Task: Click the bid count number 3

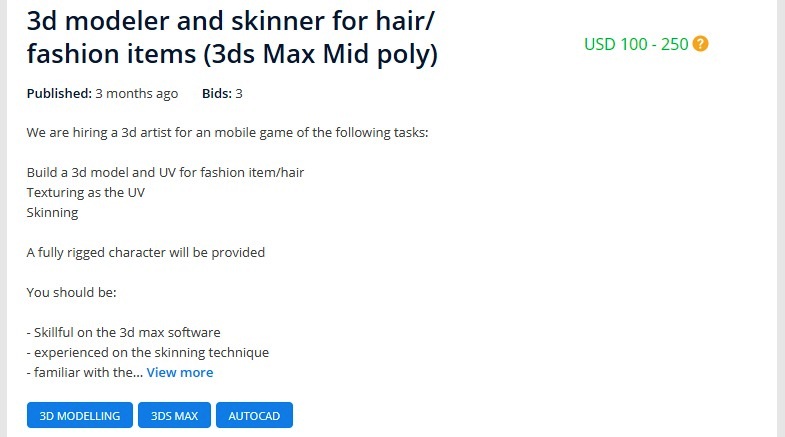Action: click(239, 94)
